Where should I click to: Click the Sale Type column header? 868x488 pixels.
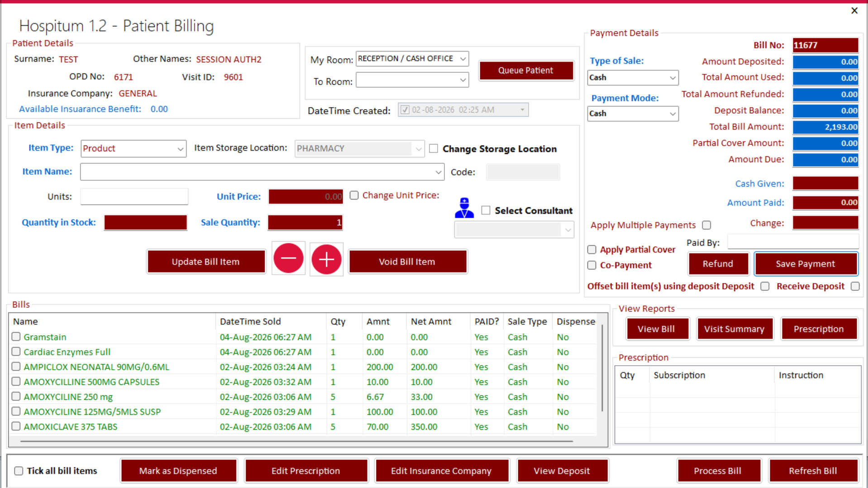[x=527, y=321]
